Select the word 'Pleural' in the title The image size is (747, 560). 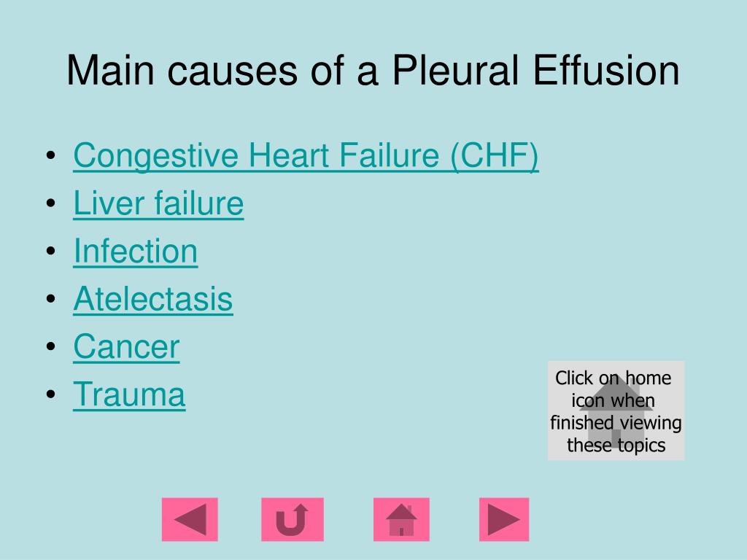(x=455, y=70)
